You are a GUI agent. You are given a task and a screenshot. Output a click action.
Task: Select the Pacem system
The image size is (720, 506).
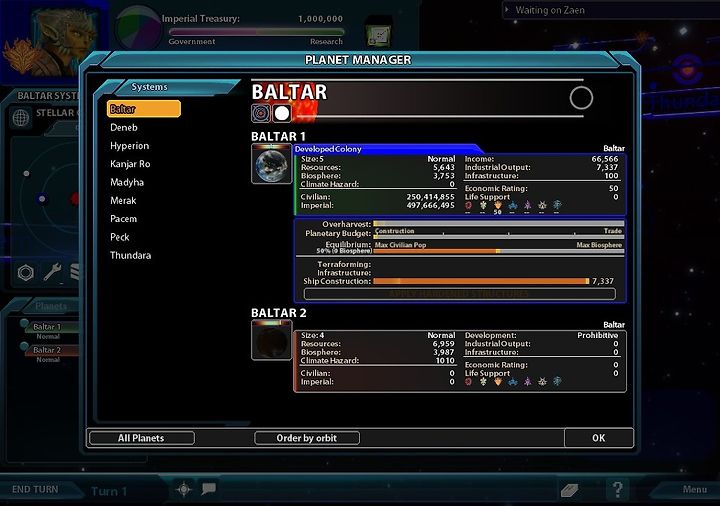(x=124, y=219)
